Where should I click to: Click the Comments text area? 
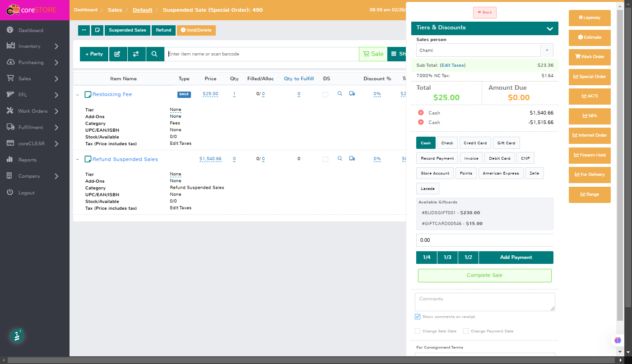pyautogui.click(x=485, y=302)
